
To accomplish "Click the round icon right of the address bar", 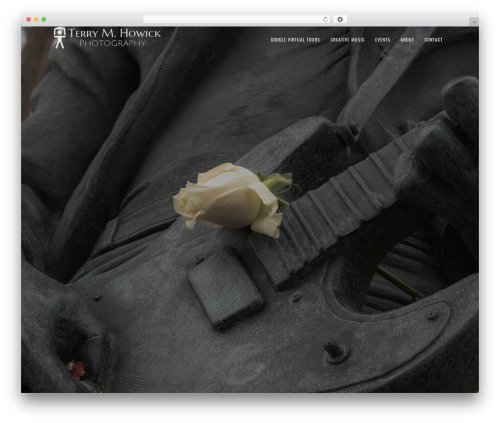I will point(340,19).
